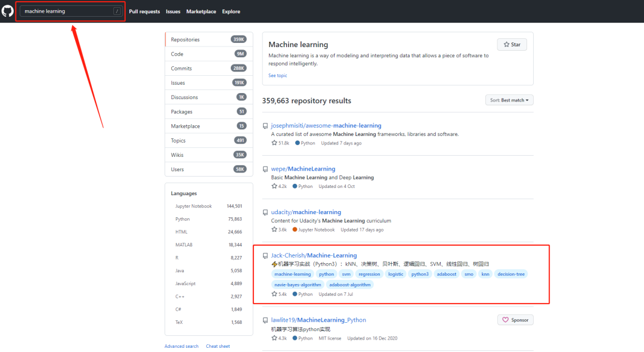Select Code results filter
644x352 pixels.
point(209,54)
